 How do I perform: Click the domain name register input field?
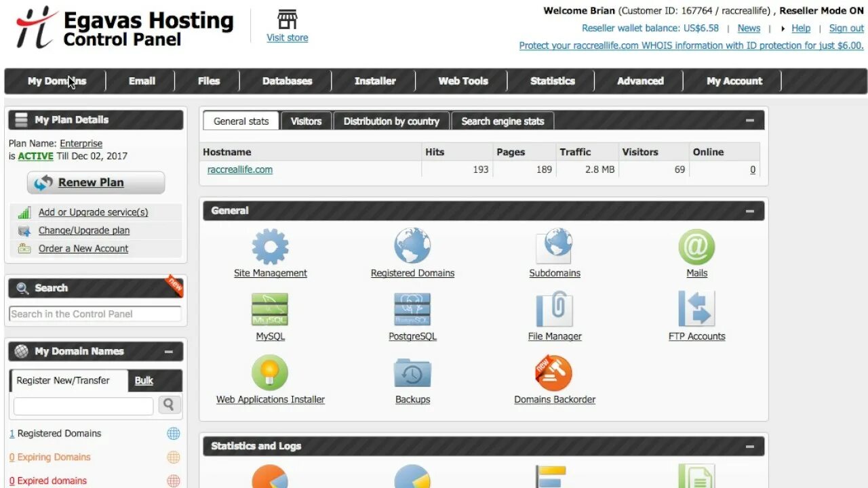(x=83, y=406)
